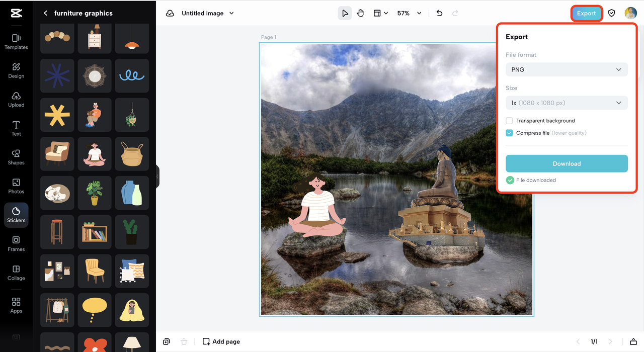This screenshot has height=352, width=644.
Task: Enable the Transparent background checkbox
Action: coord(510,121)
